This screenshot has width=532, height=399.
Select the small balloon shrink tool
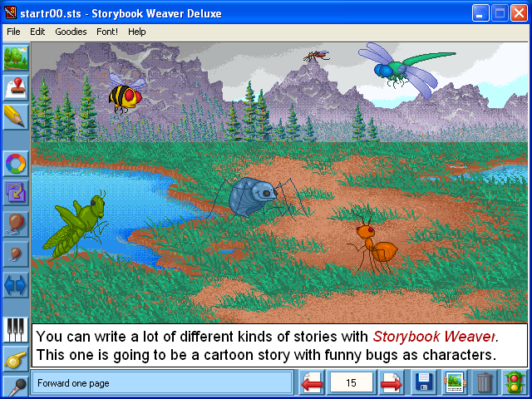[16, 254]
